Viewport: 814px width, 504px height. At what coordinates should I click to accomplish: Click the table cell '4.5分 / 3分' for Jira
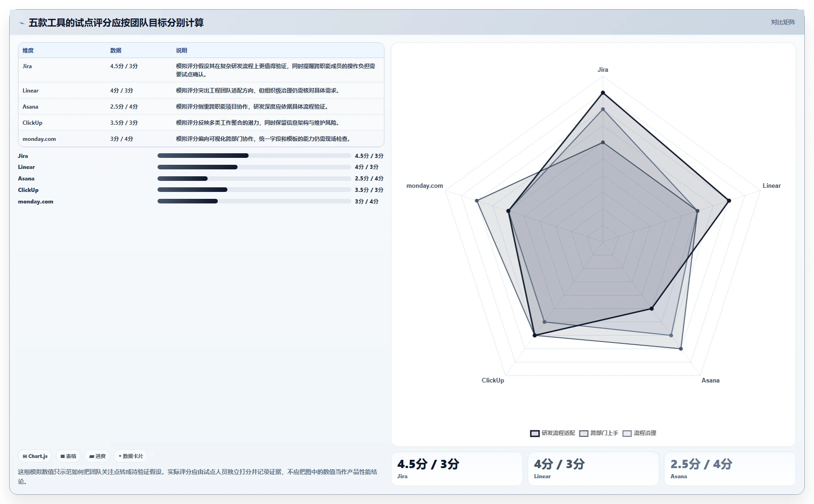(x=124, y=66)
